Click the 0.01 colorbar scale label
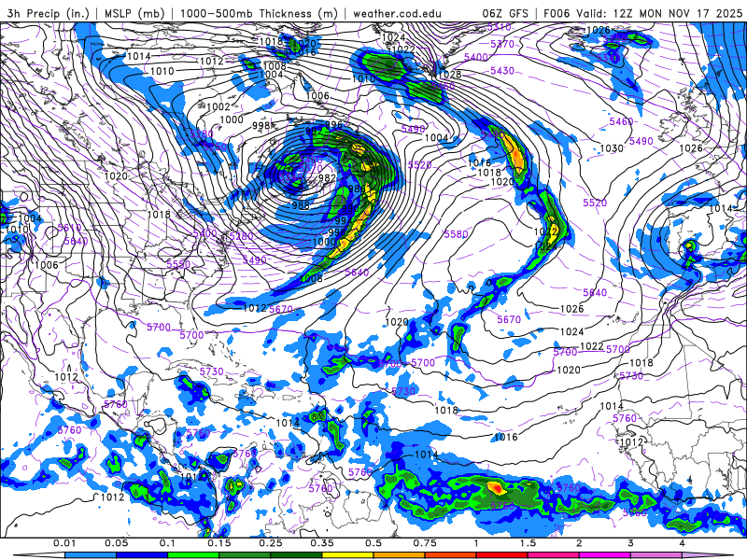Image resolution: width=747 pixels, height=560 pixels. coord(64,543)
